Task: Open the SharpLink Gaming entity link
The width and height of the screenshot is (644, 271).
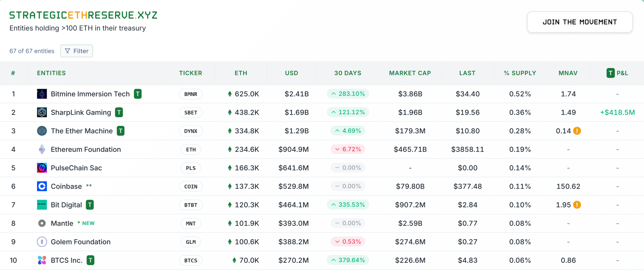Action: coord(80,112)
